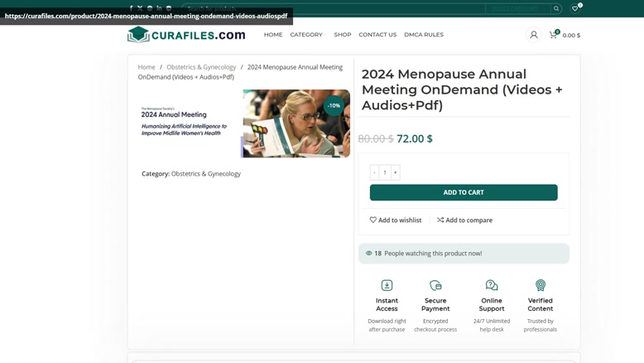Image resolution: width=644 pixels, height=363 pixels.
Task: Increase quantity with plus button
Action: [395, 172]
